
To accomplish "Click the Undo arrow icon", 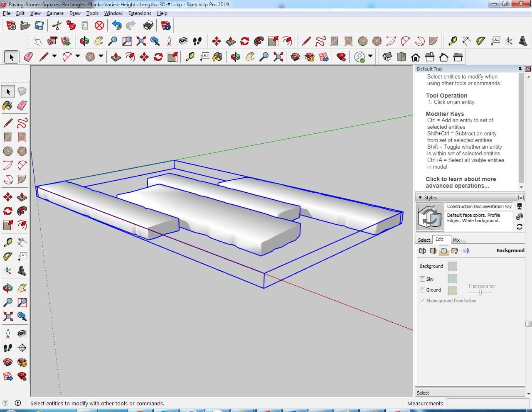I will coord(117,26).
